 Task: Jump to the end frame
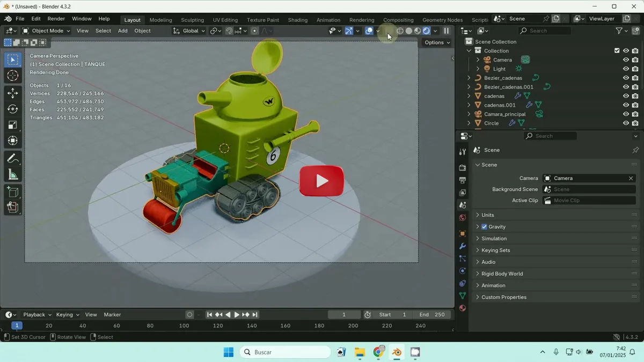point(255,315)
